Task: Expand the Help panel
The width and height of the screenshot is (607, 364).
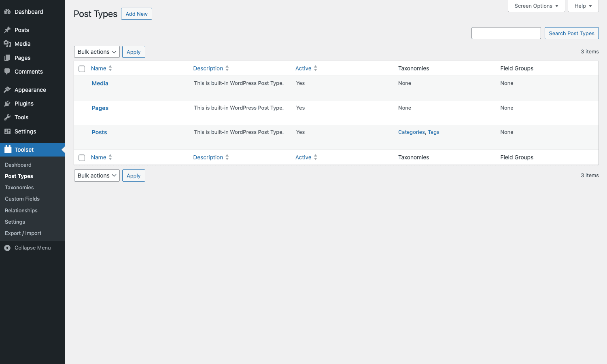Action: click(583, 6)
